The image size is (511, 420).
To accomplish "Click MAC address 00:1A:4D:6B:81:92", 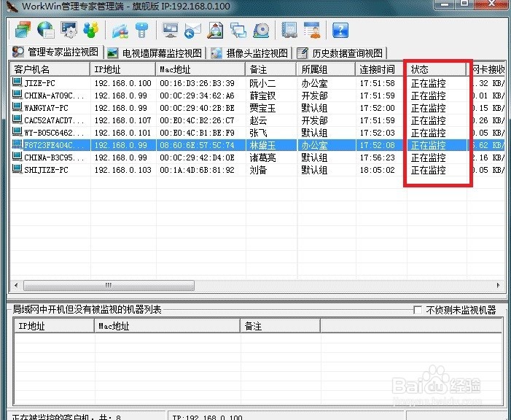I will point(197,170).
